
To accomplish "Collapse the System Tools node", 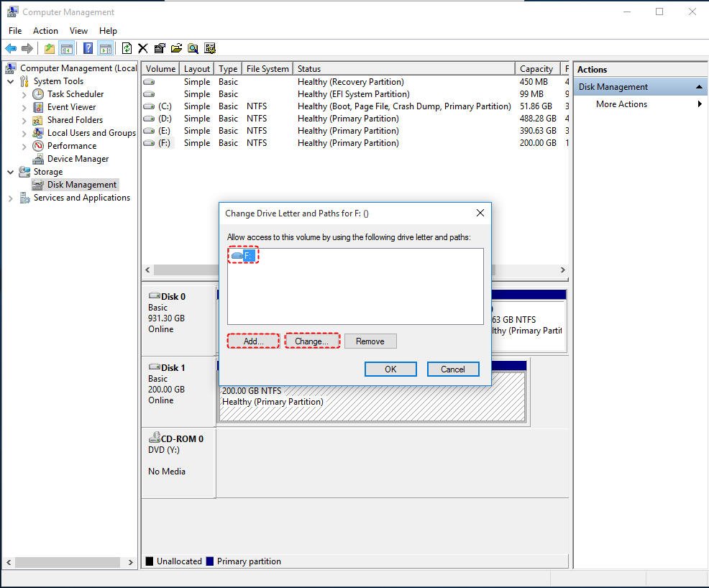I will pos(10,82).
